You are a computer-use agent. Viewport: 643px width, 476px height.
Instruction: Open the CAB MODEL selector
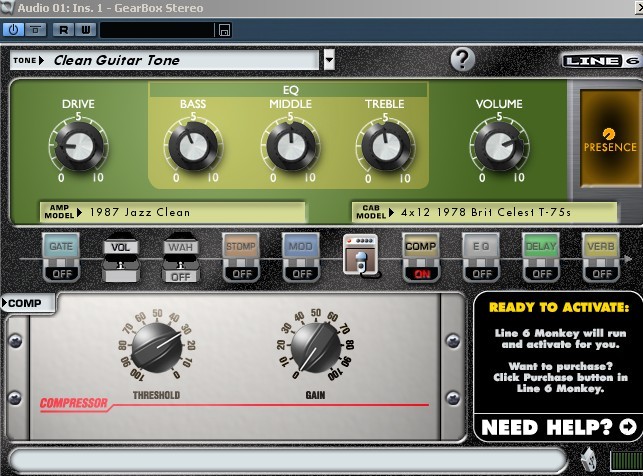click(484, 212)
